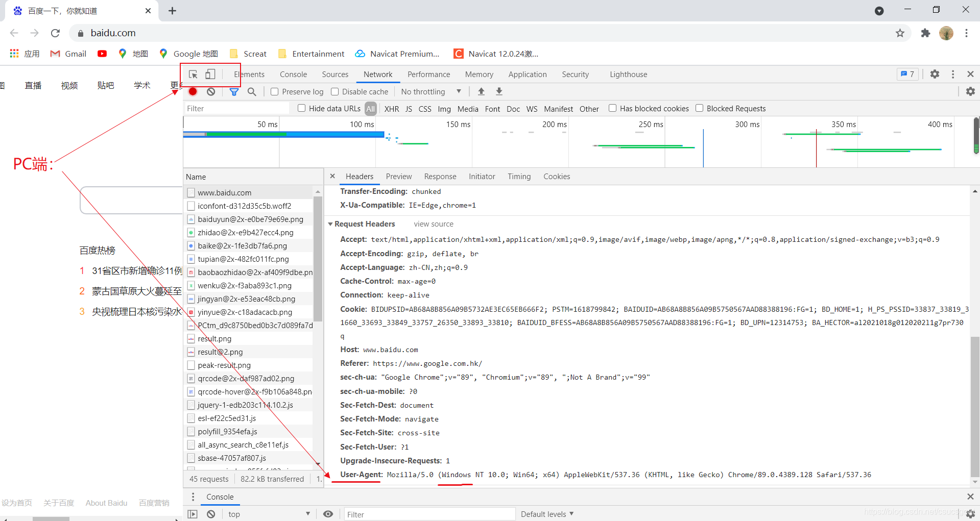Open the Entertainment bookmark folder
This screenshot has width=980, height=521.
(x=312, y=54)
